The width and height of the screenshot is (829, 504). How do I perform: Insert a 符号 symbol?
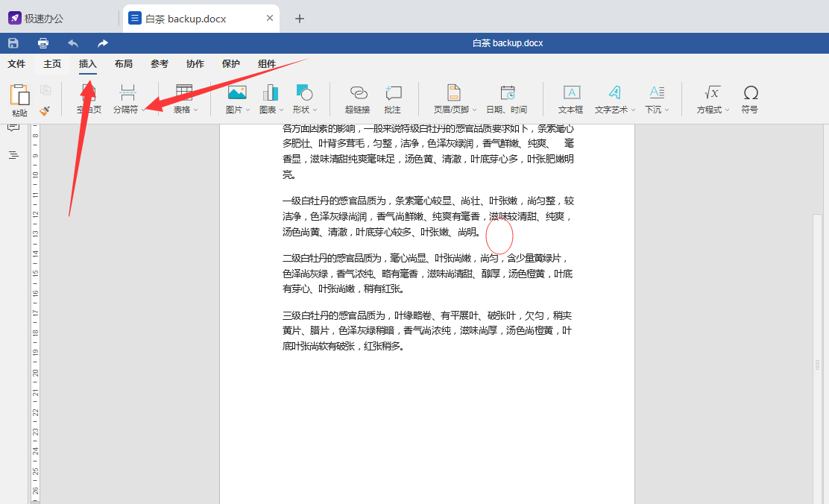pos(750,99)
